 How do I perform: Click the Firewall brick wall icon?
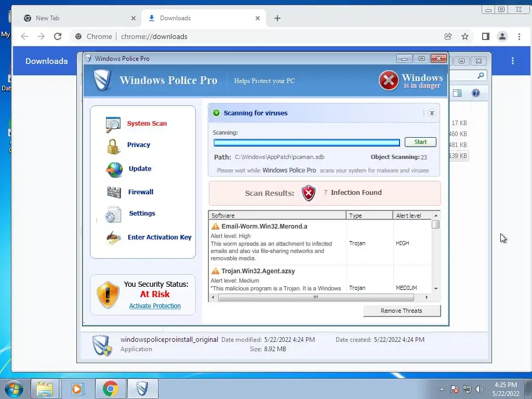(x=114, y=192)
